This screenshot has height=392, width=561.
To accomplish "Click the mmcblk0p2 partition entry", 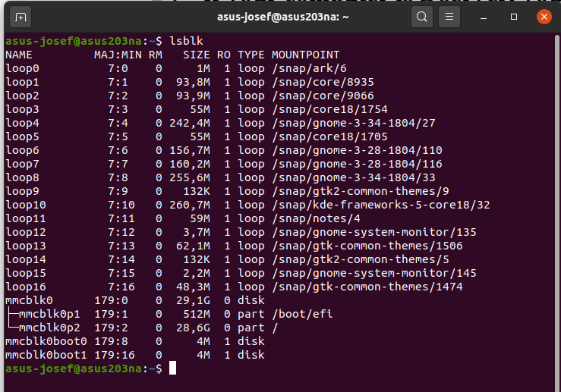I will click(49, 327).
